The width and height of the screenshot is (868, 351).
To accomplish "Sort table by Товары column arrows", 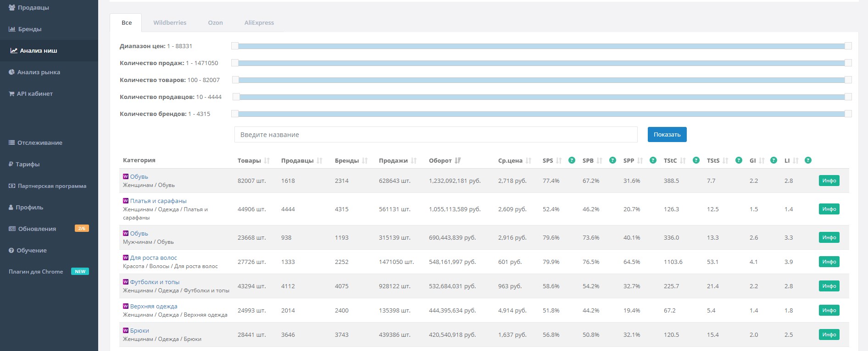I will click(x=267, y=160).
